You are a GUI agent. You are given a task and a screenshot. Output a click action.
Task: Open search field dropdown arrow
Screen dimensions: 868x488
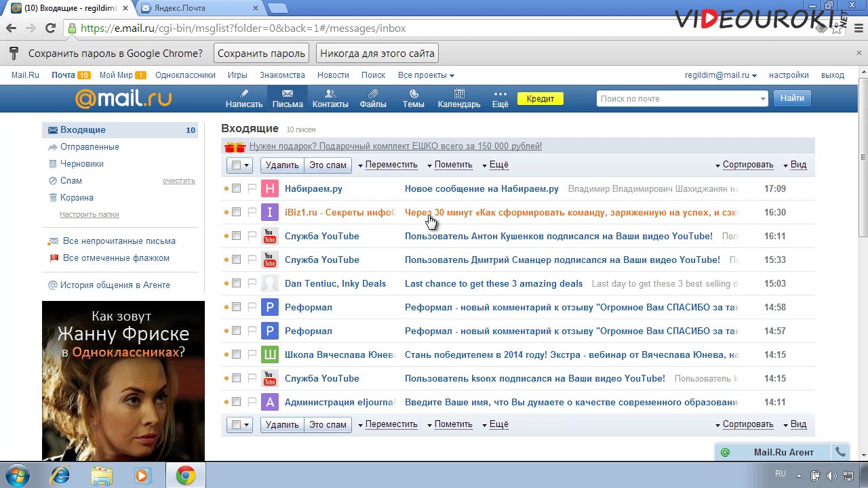point(763,99)
